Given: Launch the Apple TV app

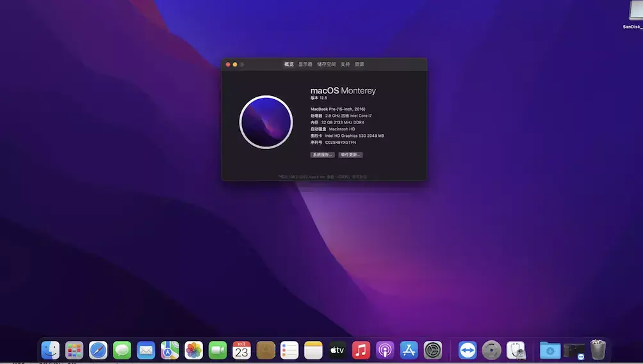Looking at the screenshot, I should pyautogui.click(x=337, y=351).
